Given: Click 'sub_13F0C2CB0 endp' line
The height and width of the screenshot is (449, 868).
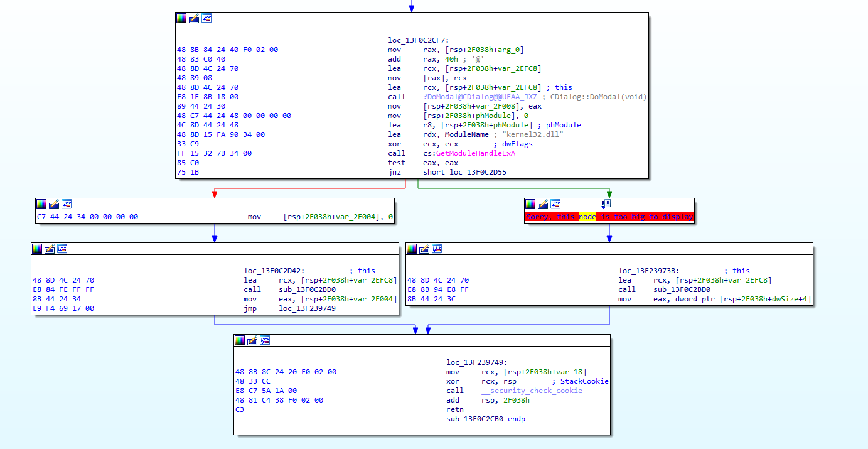Looking at the screenshot, I should (x=486, y=419).
